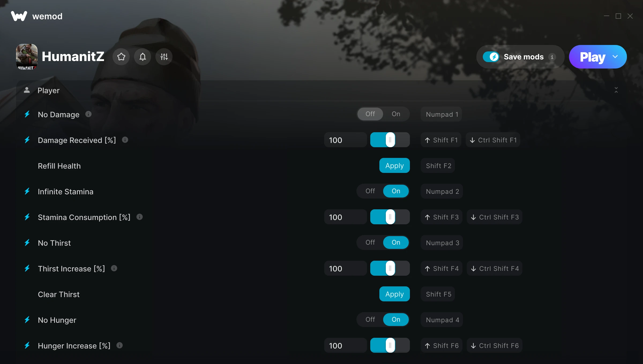Show info for Damage Received mod
Image resolution: width=643 pixels, height=364 pixels.
pyautogui.click(x=125, y=140)
